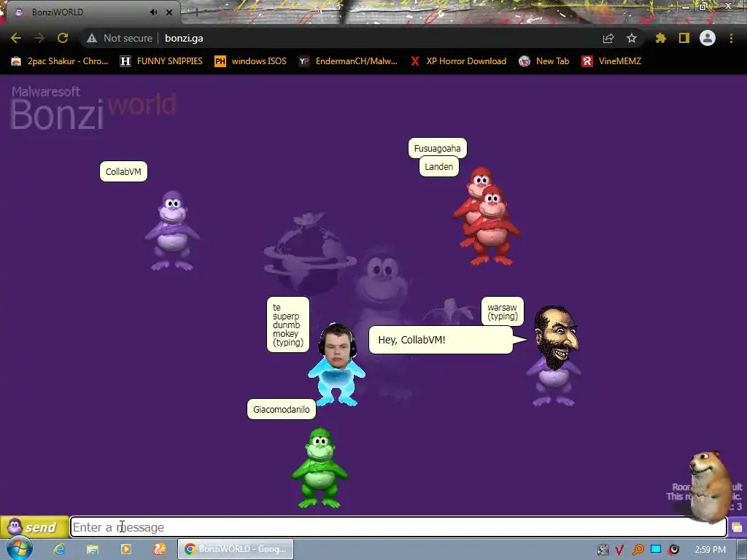747x560 pixels.
Task: Click the Landen name tag
Action: (438, 167)
